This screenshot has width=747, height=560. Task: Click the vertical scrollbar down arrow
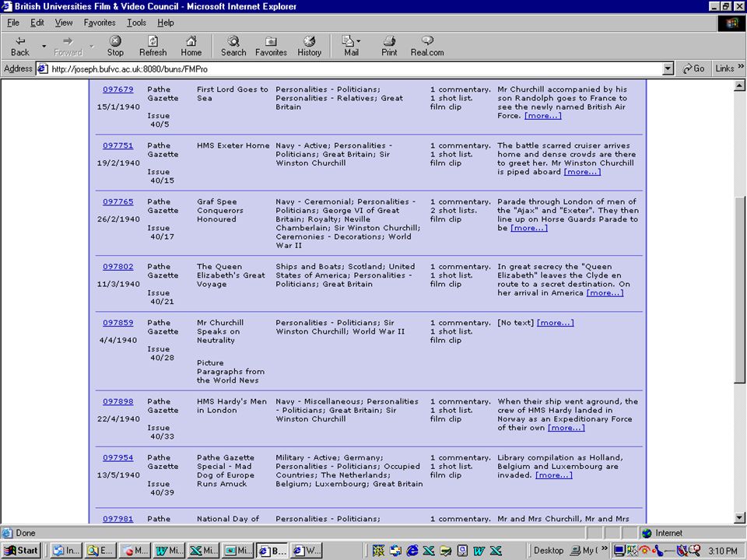[x=739, y=518]
